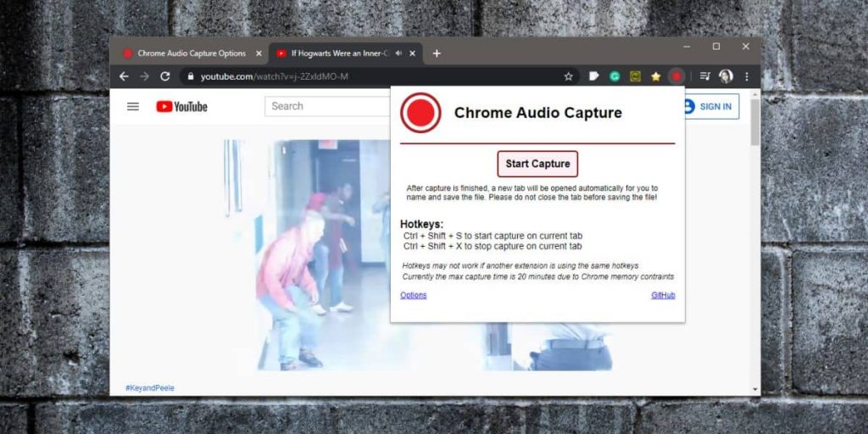The image size is (868, 434).
Task: Click the tab audio speaker indicator
Action: click(398, 53)
